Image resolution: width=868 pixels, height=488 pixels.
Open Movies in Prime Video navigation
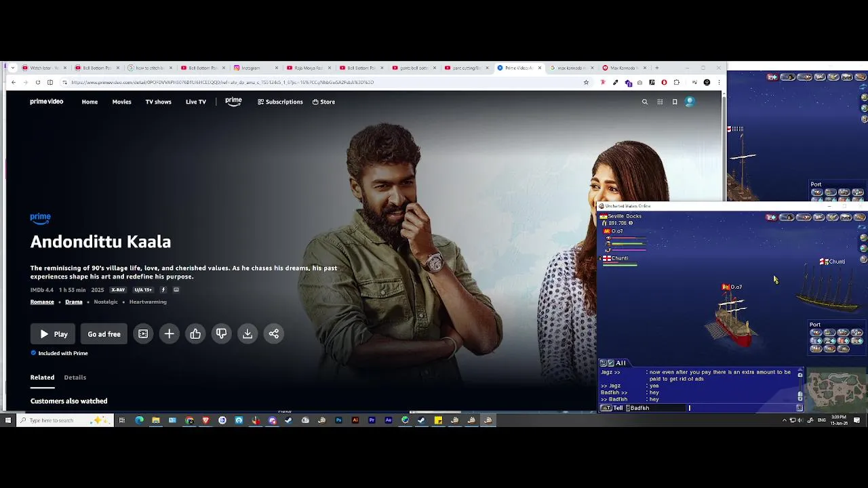coord(121,102)
